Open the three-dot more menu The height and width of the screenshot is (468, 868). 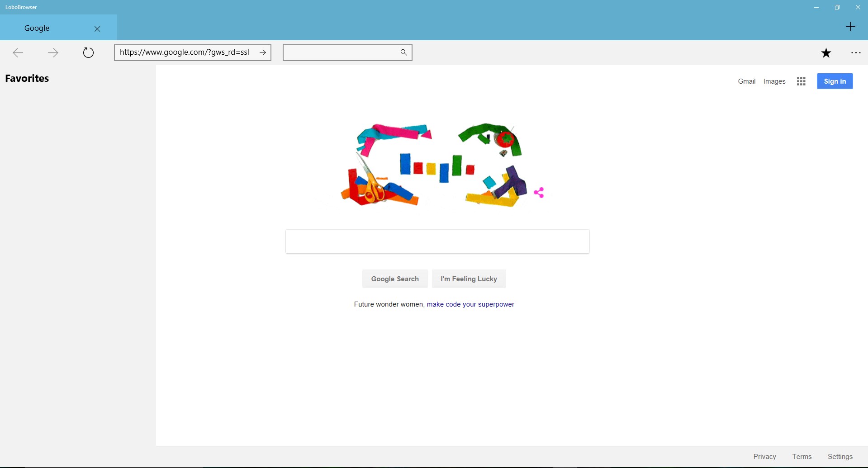856,53
